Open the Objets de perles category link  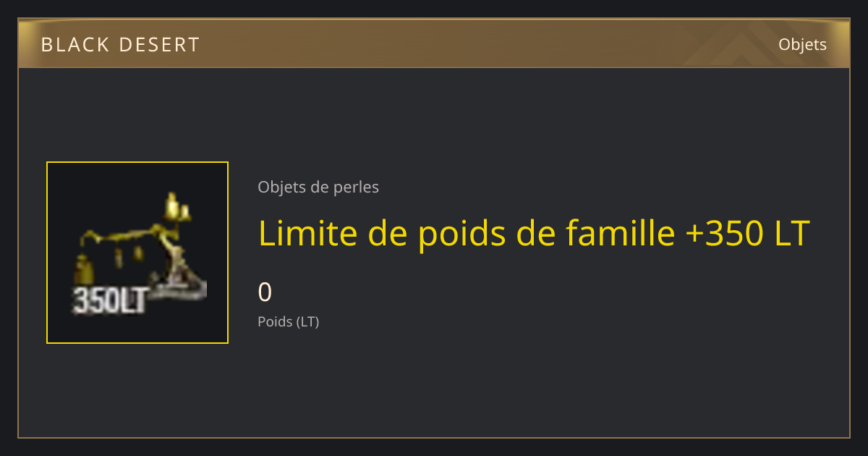coord(318,187)
